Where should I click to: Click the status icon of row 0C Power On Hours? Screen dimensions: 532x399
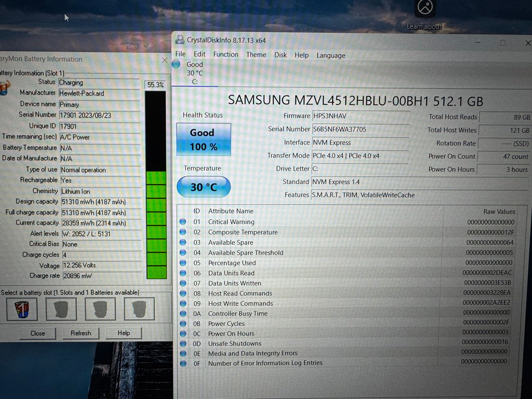[x=183, y=333]
